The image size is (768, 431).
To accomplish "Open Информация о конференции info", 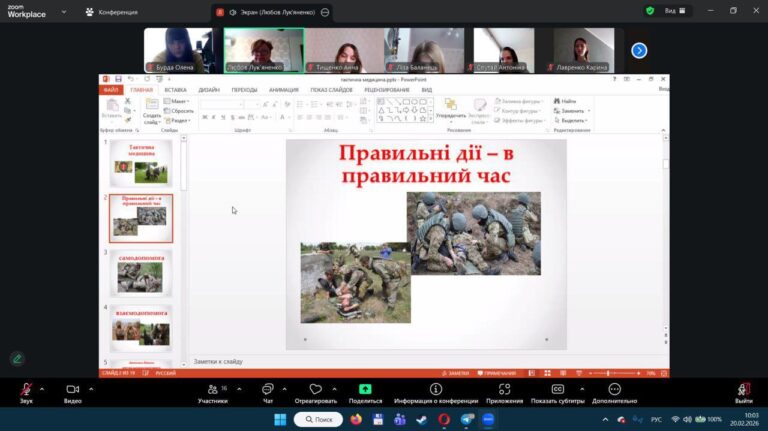I will coord(435,391).
